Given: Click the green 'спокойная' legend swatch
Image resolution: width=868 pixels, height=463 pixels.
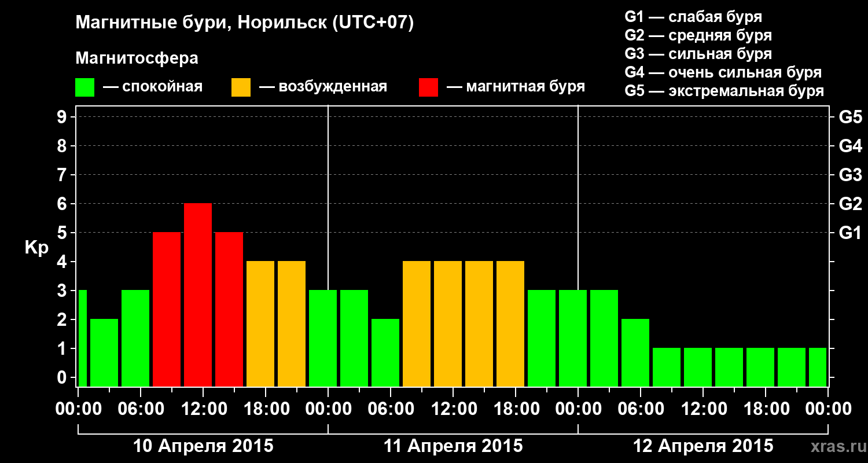Looking at the screenshot, I should click(85, 87).
